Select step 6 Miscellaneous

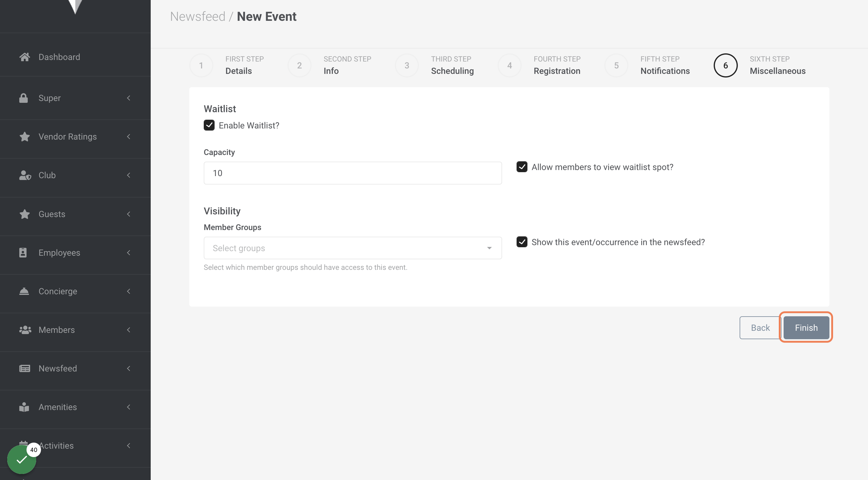pos(759,65)
